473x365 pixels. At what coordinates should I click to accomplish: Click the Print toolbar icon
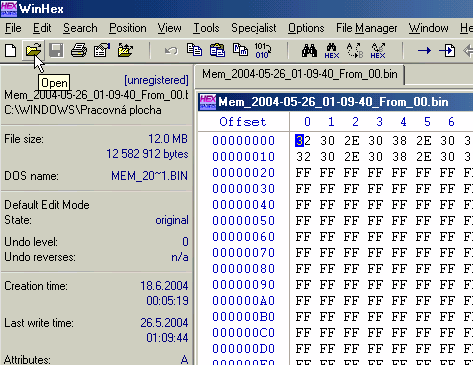coord(79,51)
